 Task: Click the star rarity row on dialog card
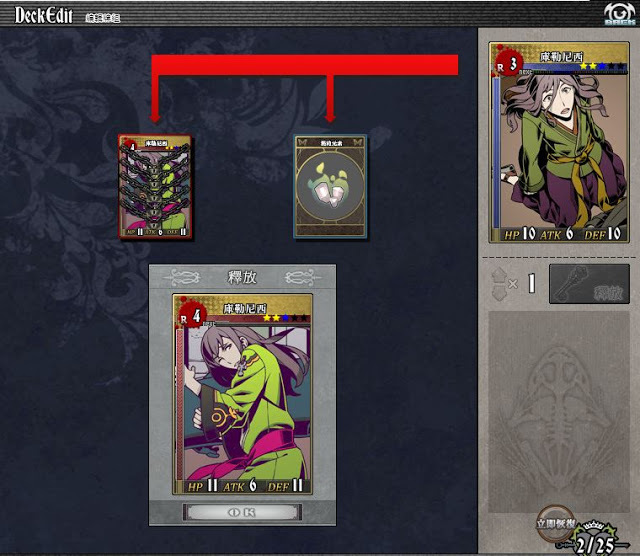[285, 318]
